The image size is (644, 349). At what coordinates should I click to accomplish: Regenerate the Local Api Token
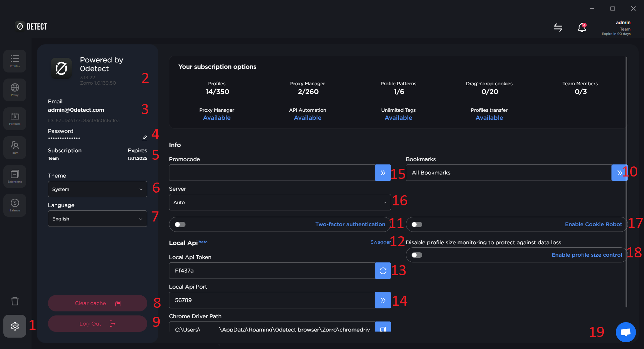383,271
